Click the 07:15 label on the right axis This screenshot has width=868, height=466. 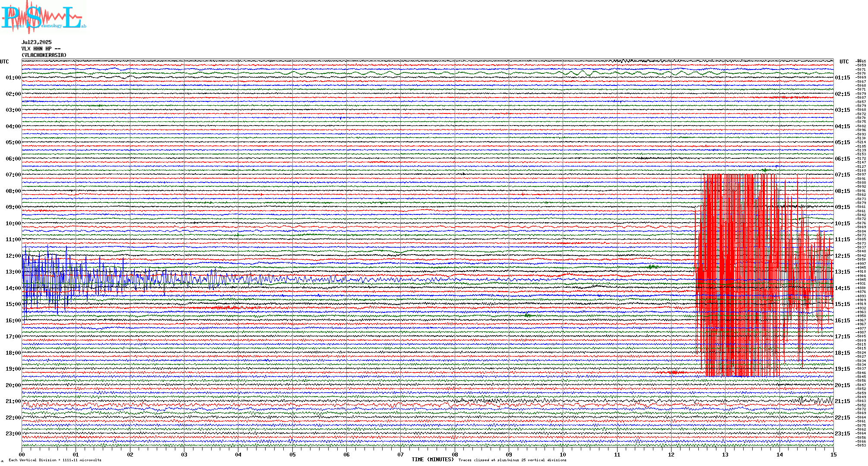click(x=843, y=175)
